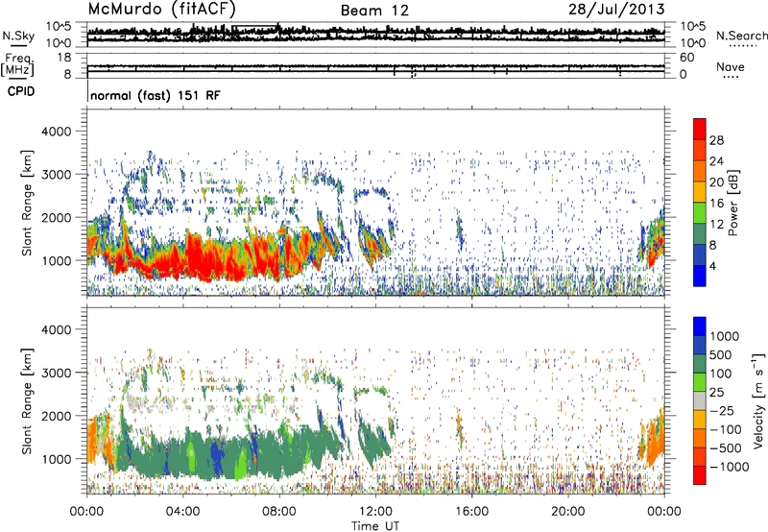Image resolution: width=768 pixels, height=532 pixels.
Task: Click the "Beam 12" header label
Action: (x=374, y=11)
